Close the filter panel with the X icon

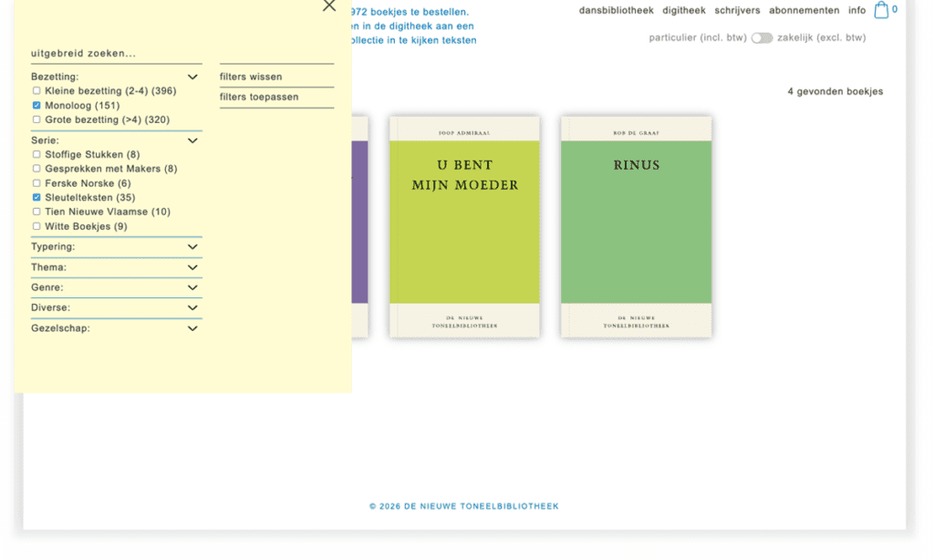329,6
